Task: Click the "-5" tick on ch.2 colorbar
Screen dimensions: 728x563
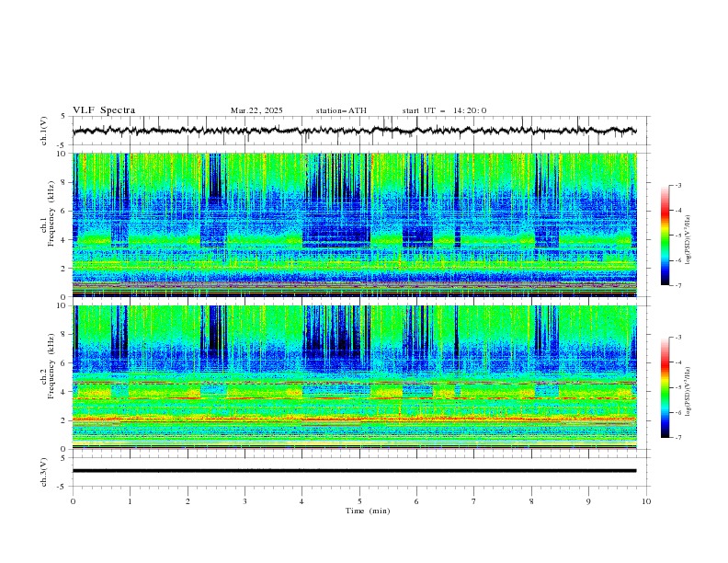Action: click(x=678, y=387)
